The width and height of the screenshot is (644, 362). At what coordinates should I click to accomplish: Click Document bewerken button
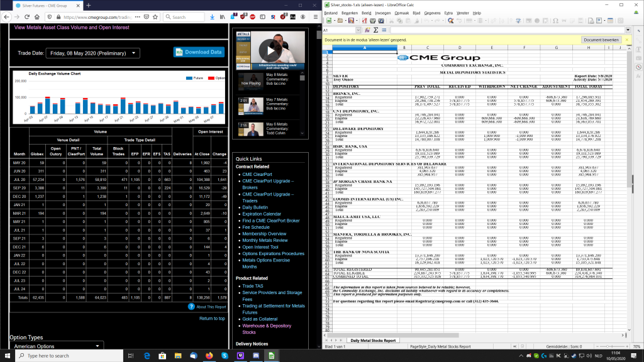(x=601, y=40)
